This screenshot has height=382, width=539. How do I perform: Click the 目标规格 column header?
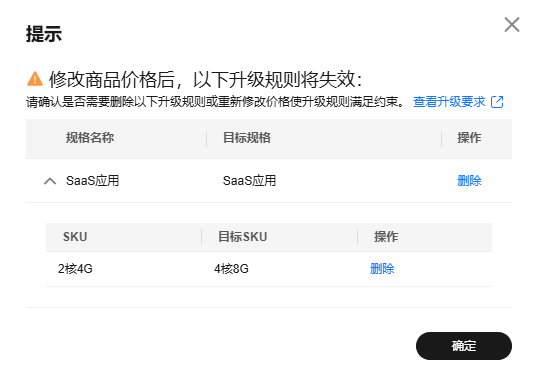[x=247, y=138]
